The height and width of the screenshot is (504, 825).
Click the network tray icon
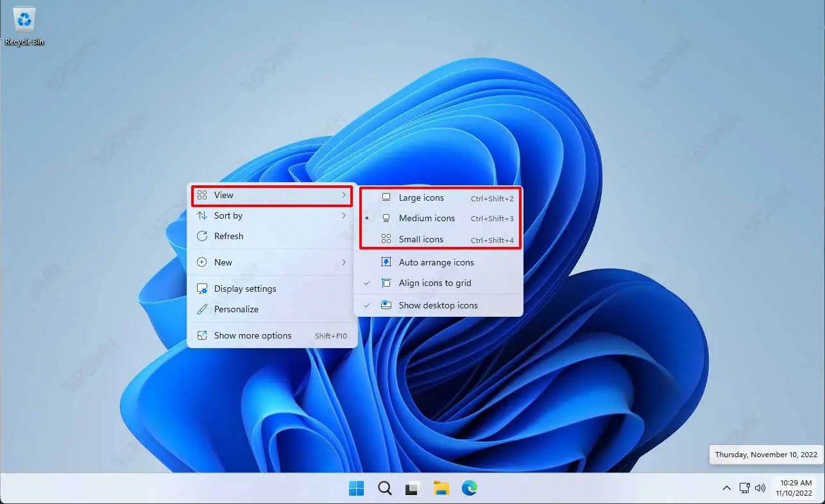click(x=744, y=488)
